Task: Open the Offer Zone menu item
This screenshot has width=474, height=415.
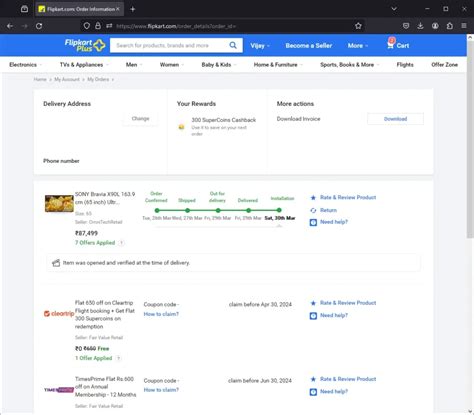Action: [444, 65]
